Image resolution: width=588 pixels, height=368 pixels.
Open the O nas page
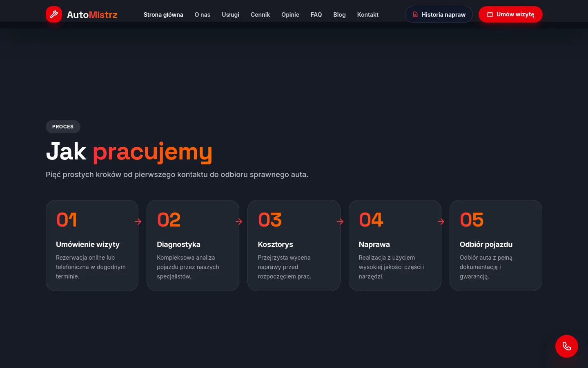tap(203, 15)
